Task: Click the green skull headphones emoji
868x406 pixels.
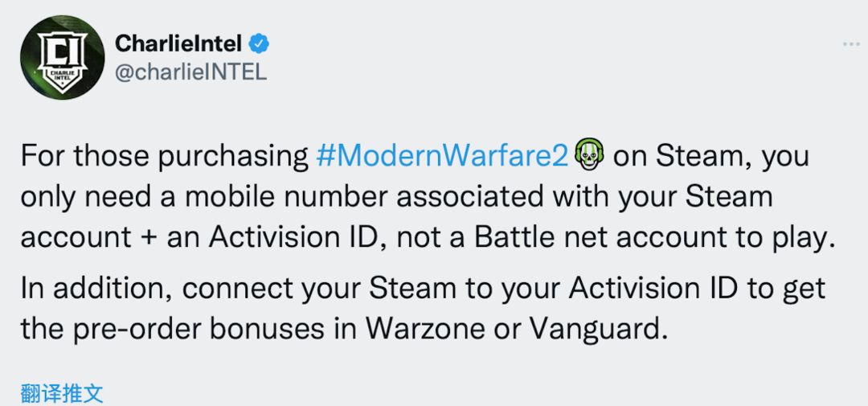Action: pos(590,155)
